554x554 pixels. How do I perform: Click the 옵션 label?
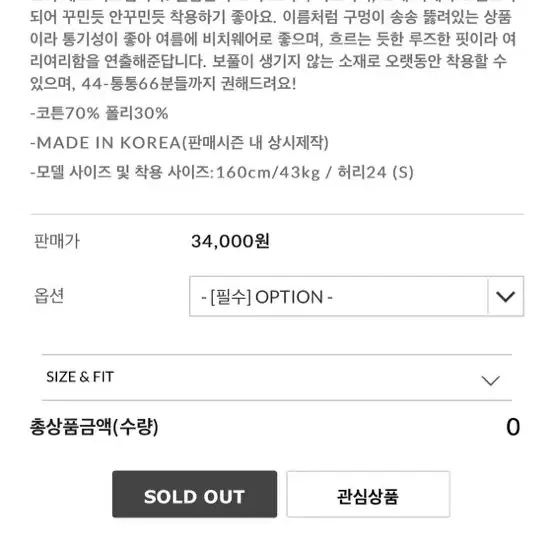click(x=49, y=296)
